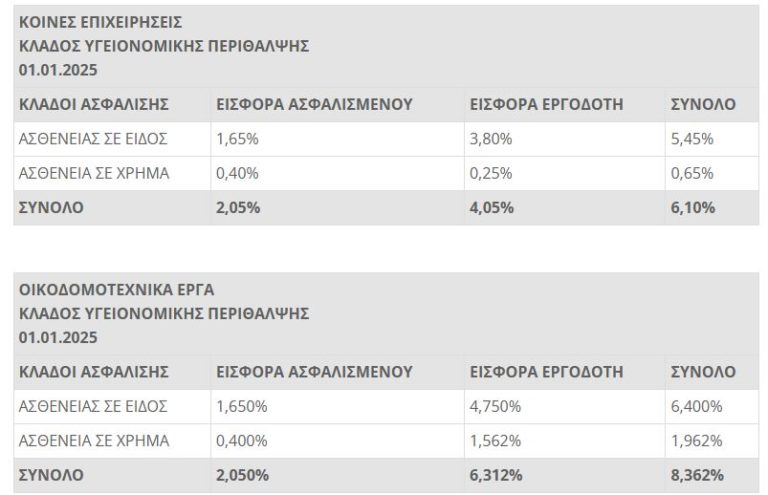Select the bold 4,05% employer total
The image size is (768, 495).
[492, 208]
